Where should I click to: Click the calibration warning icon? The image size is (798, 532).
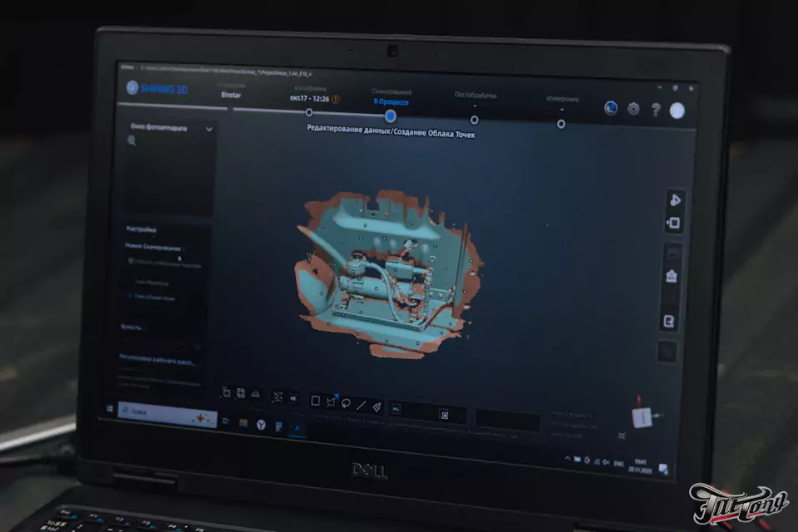tap(335, 99)
